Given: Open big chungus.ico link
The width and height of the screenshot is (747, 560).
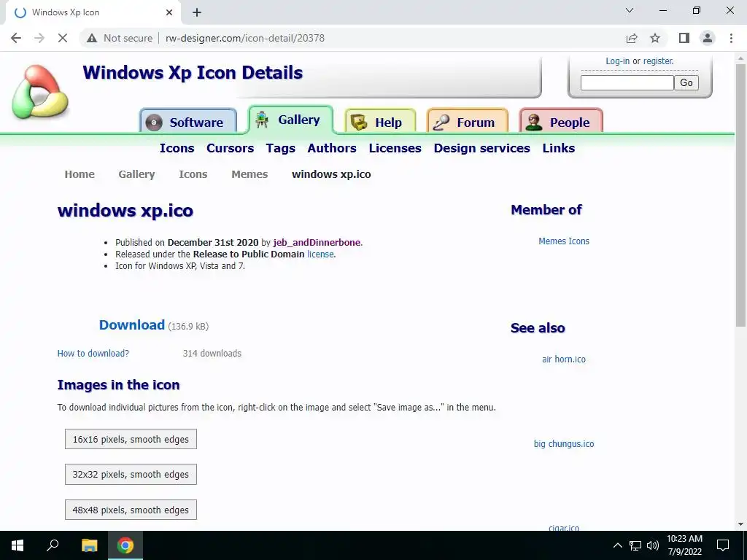Looking at the screenshot, I should (x=564, y=444).
